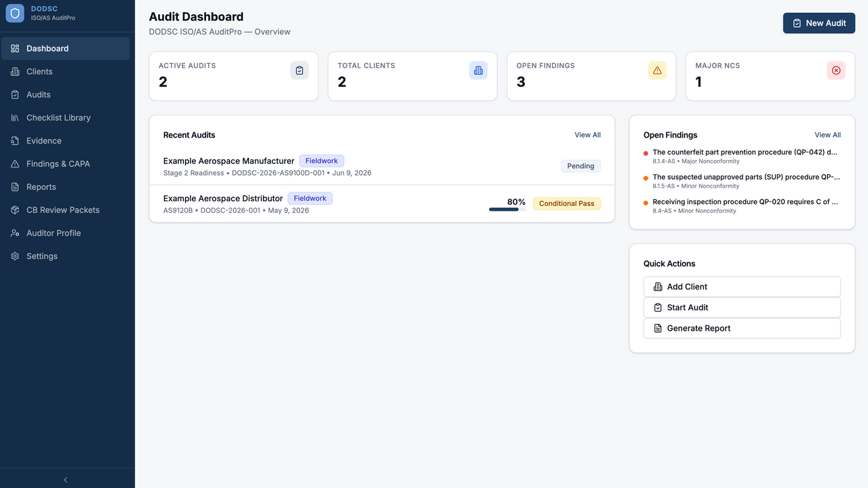This screenshot has height=488, width=868.
Task: Click the 8.1.5-AS Minor Nonconformity label
Action: pyautogui.click(x=696, y=186)
